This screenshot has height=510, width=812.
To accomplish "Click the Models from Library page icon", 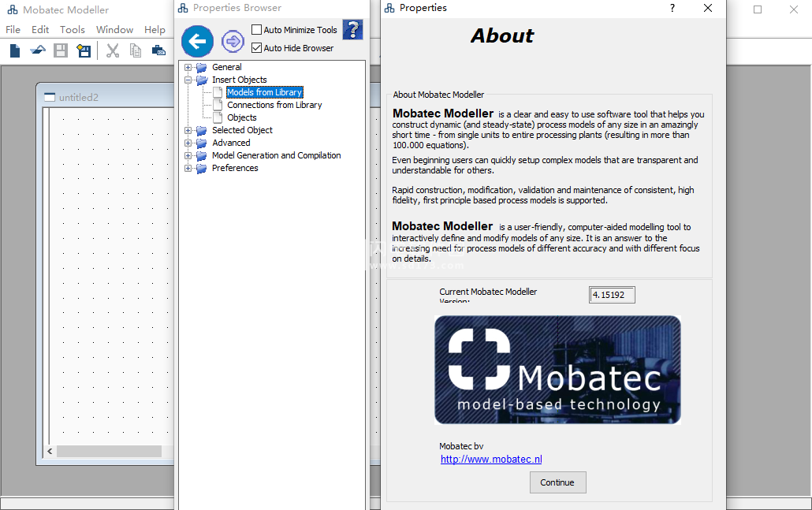I will point(218,92).
